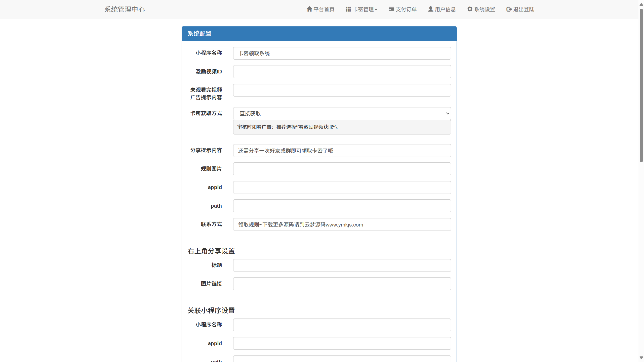Focus the top 小程序名称 input field

[342, 53]
